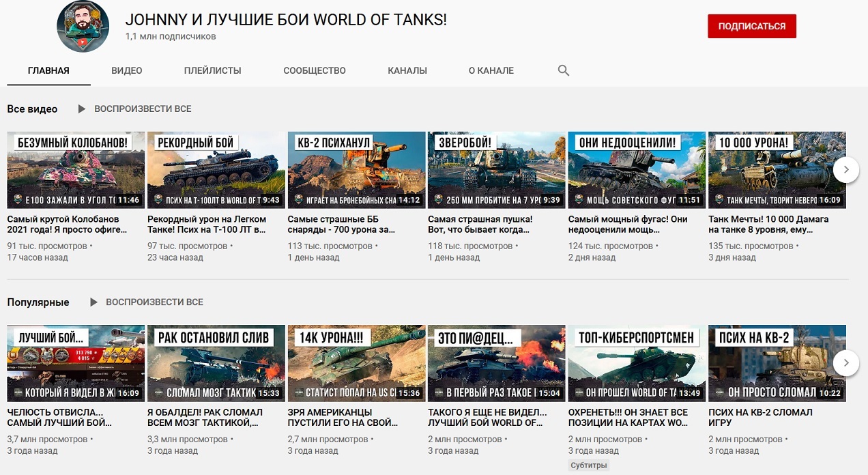The height and width of the screenshot is (475, 868).
Task: Click ВОСПРОИЗВЕСТИ ВСЕ next to Популярные
Action: [154, 302]
